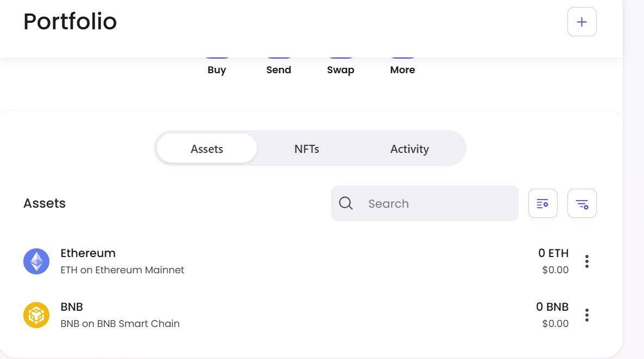The image size is (644, 359).
Task: Open the Ethereum asset name
Action: tap(88, 253)
